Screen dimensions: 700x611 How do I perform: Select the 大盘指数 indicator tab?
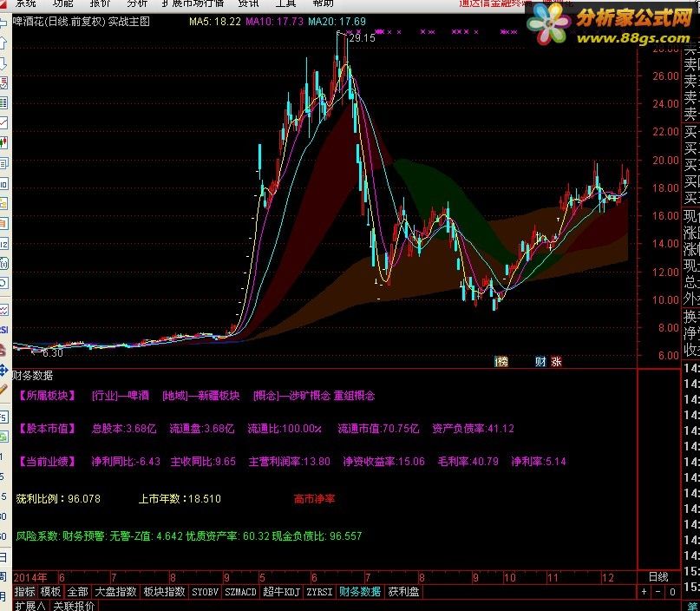(115, 592)
